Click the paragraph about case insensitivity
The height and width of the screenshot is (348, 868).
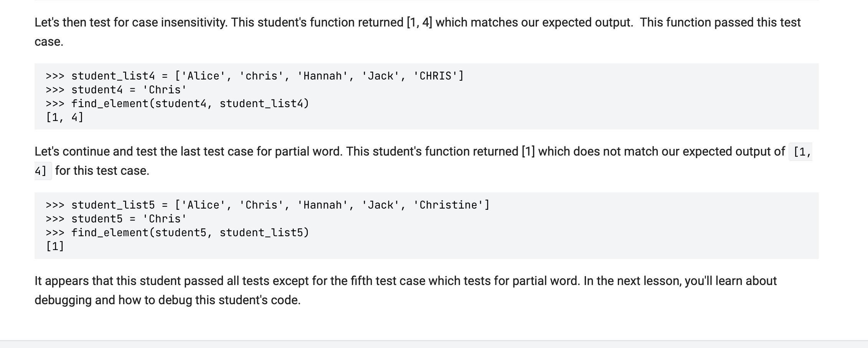(417, 23)
